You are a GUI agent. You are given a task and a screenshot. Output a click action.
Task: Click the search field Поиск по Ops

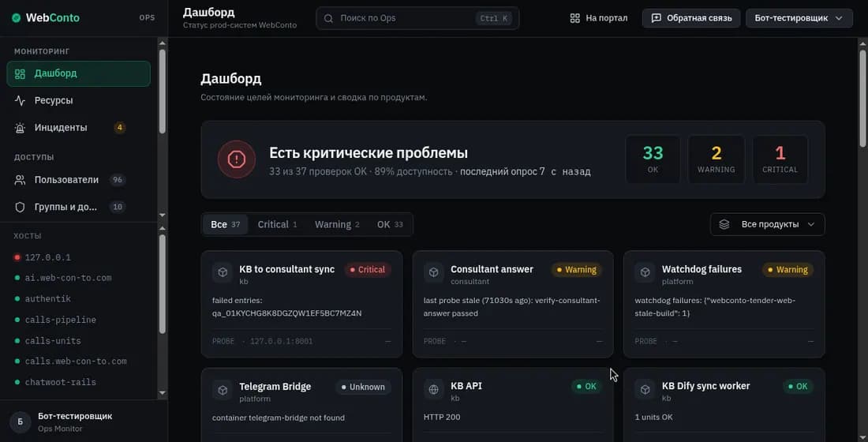(x=417, y=18)
